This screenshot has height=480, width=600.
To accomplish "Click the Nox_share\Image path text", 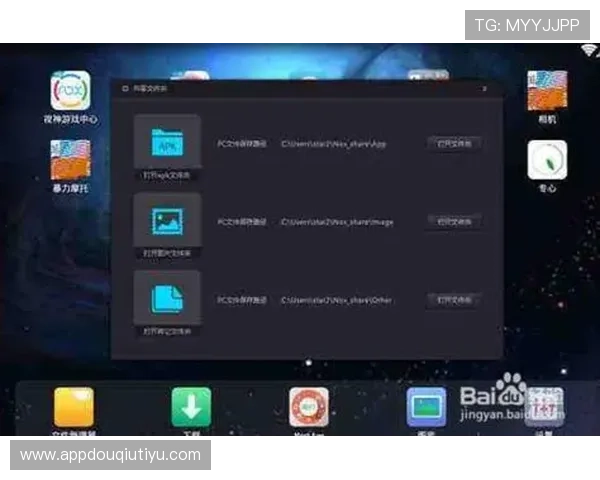I will [336, 221].
